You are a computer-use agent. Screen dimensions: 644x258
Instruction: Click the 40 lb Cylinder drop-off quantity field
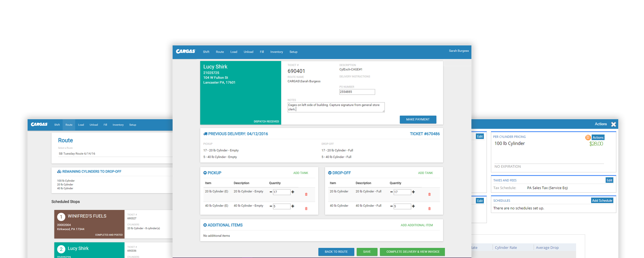coord(402,206)
